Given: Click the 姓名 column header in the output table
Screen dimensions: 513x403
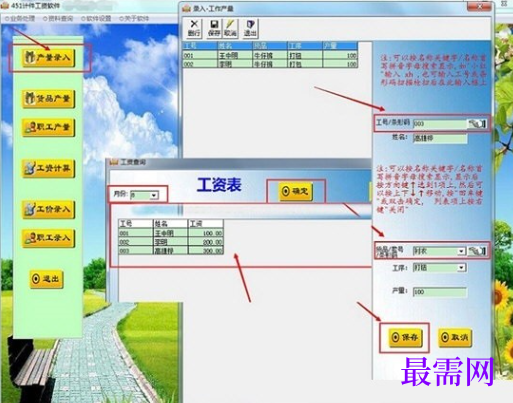Looking at the screenshot, I should [235, 46].
